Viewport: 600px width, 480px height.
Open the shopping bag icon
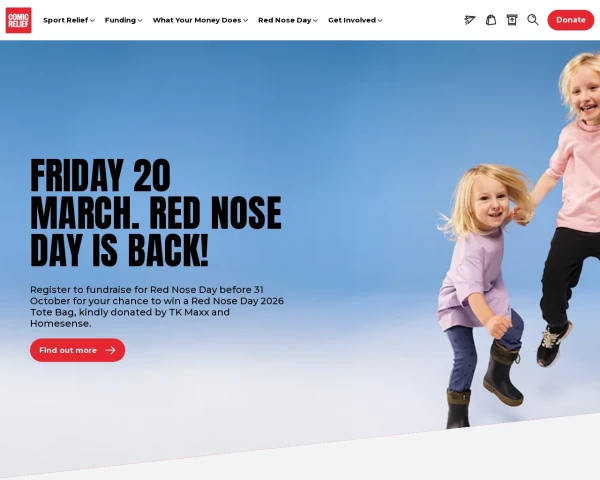(x=491, y=20)
